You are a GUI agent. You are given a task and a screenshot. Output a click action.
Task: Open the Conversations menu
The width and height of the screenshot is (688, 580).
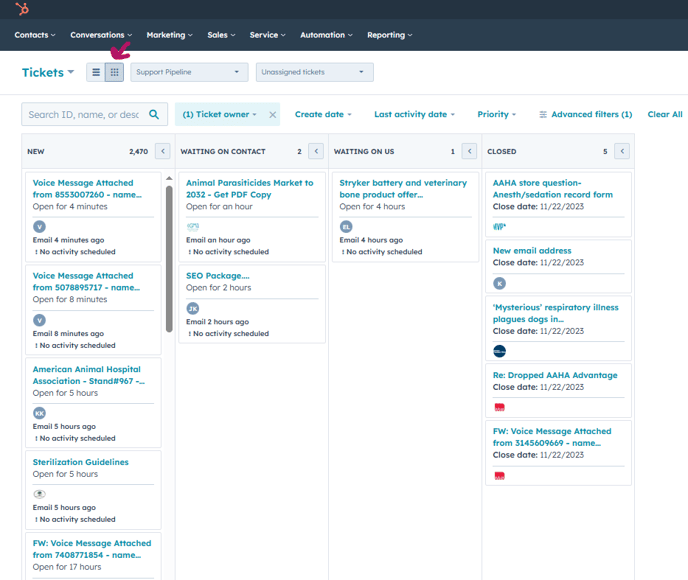(x=100, y=35)
